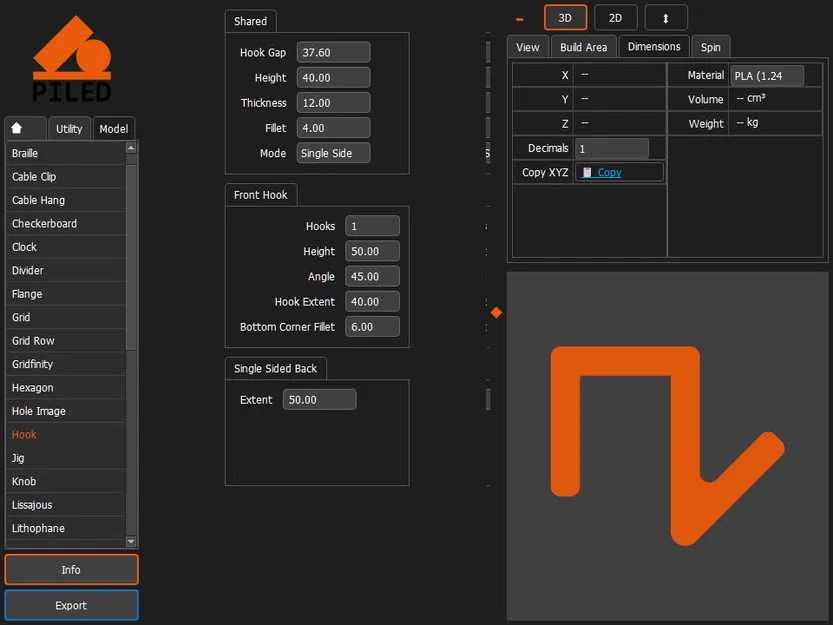Select Cable Hang in the model list
833x625 pixels.
66,200
